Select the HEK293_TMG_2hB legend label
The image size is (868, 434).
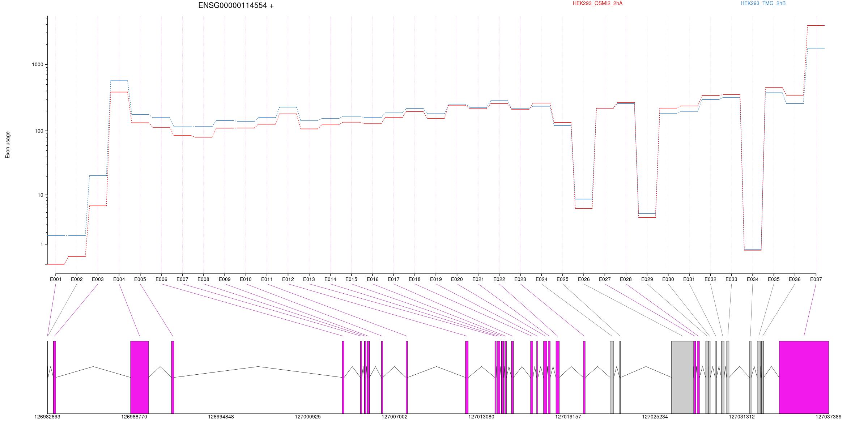[x=763, y=3]
